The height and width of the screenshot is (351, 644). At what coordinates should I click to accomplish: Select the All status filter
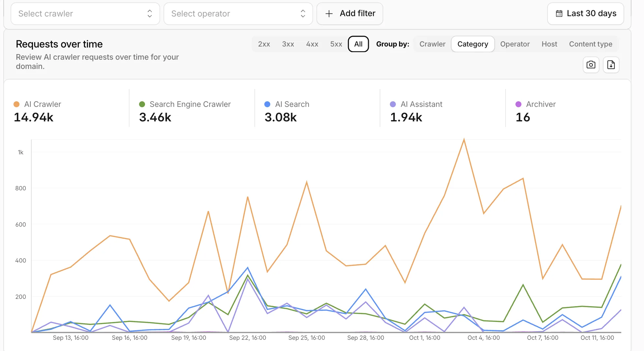[358, 44]
